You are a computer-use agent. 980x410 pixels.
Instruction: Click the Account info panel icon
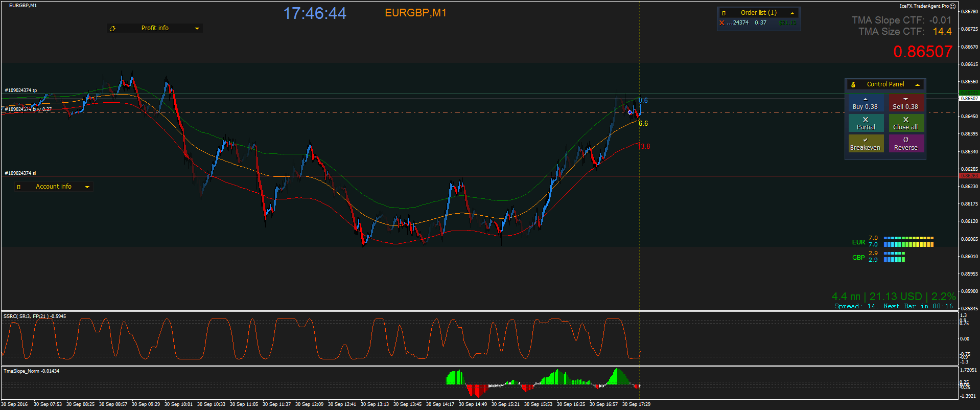click(x=19, y=187)
